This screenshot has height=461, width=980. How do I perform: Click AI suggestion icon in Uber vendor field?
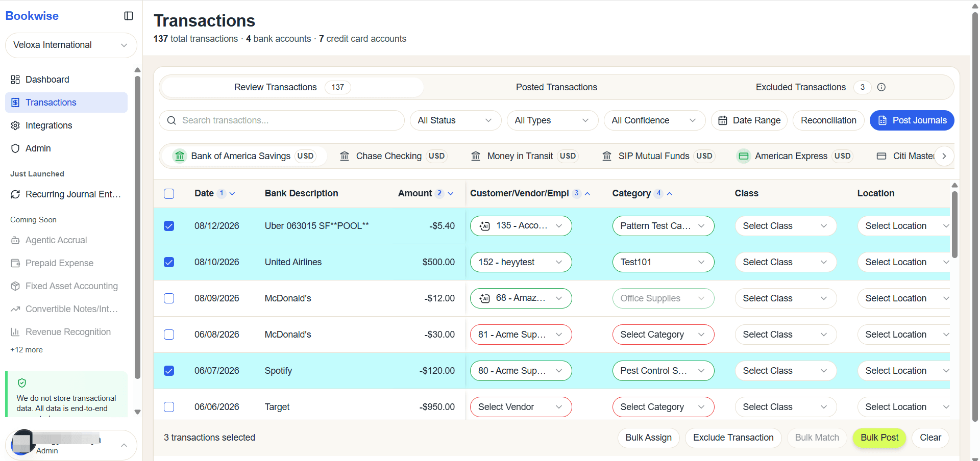tap(485, 226)
